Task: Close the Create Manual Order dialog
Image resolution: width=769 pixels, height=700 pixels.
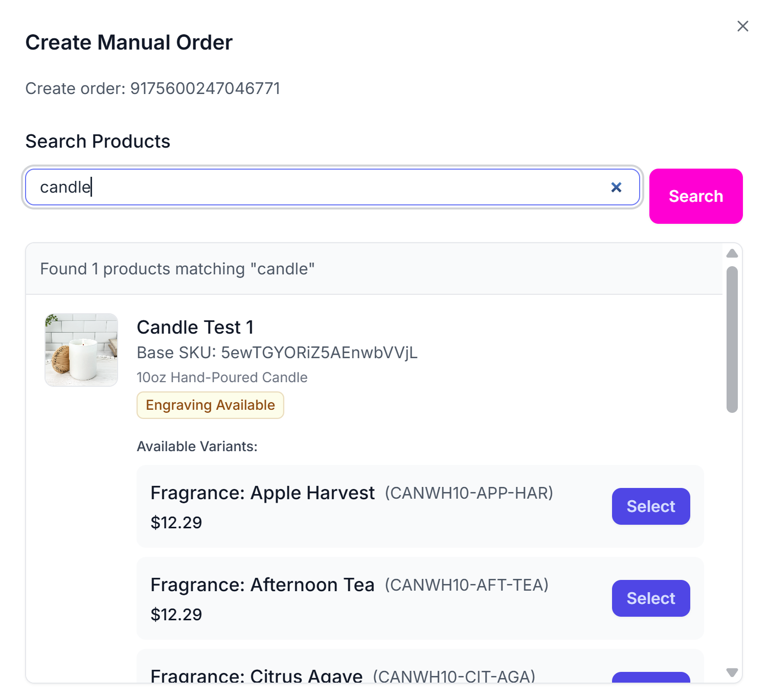Action: pyautogui.click(x=742, y=26)
